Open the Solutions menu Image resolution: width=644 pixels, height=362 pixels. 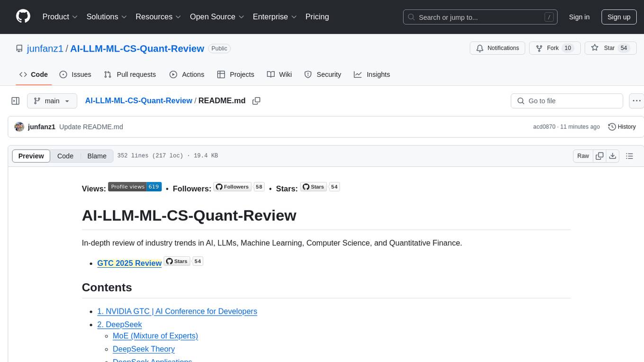tap(107, 17)
